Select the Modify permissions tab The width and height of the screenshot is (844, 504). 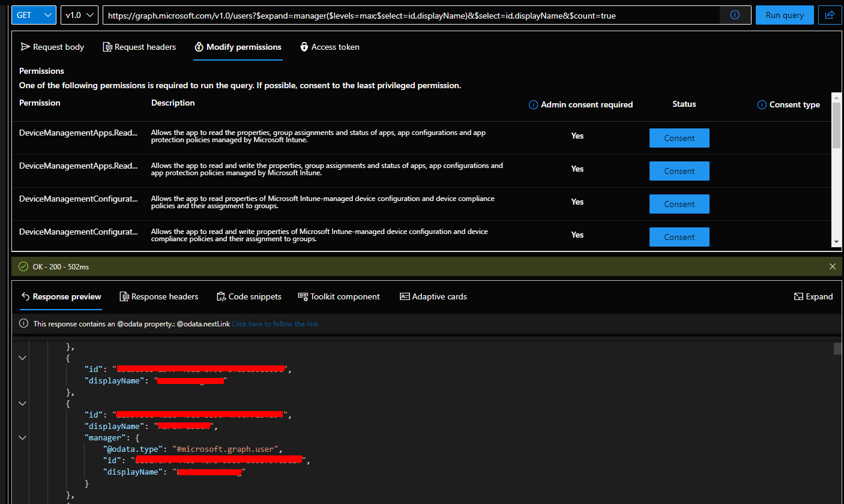click(238, 47)
